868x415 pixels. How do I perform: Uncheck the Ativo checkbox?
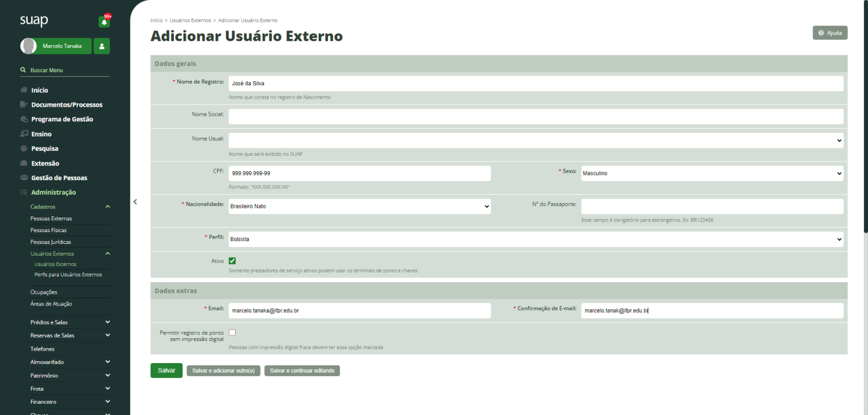point(232,261)
